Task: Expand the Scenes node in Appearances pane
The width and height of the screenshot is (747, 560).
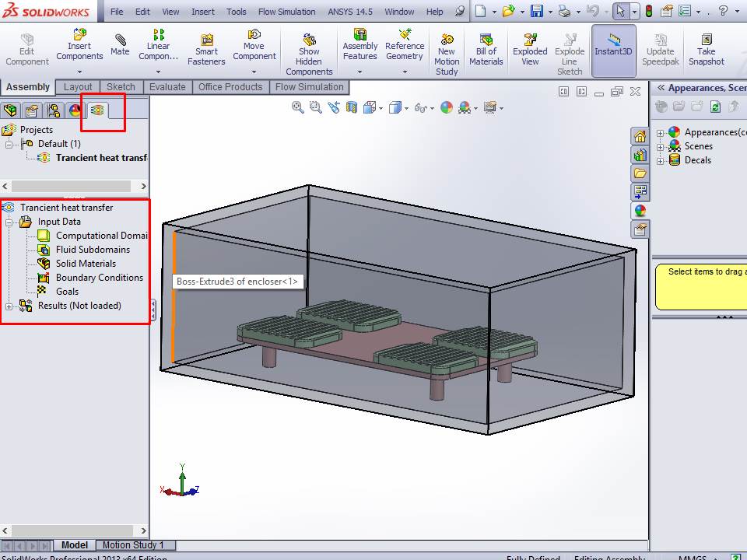Action: pos(661,146)
